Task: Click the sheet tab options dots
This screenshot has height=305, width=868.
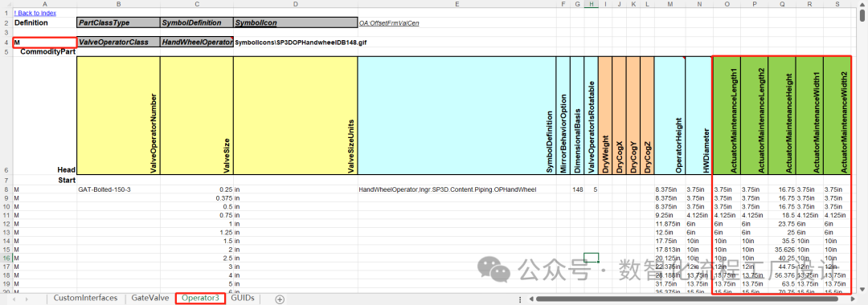Action: (520, 299)
